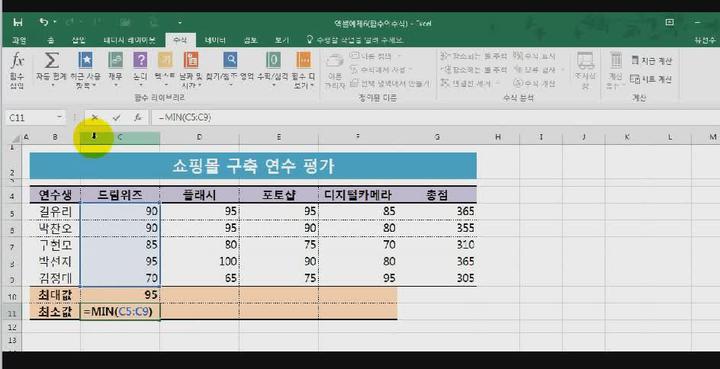Click the 함수 삽입 (Insert Function) fx icon
The image size is (720, 369).
(x=17, y=60)
